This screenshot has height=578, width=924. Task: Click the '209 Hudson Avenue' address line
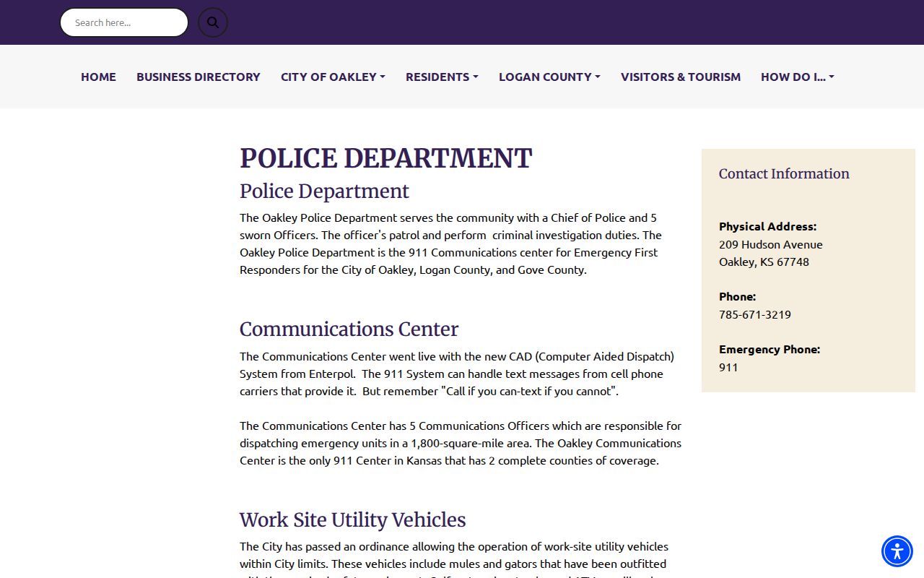771,244
